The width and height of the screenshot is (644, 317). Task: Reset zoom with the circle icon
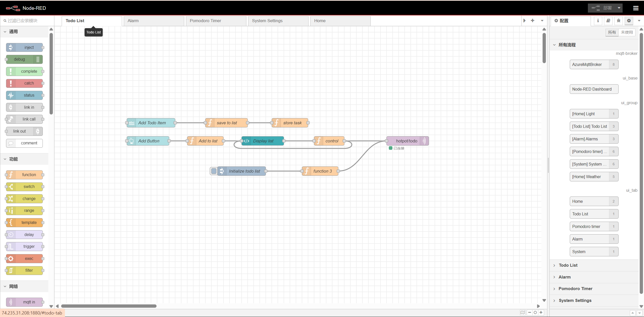(535, 312)
